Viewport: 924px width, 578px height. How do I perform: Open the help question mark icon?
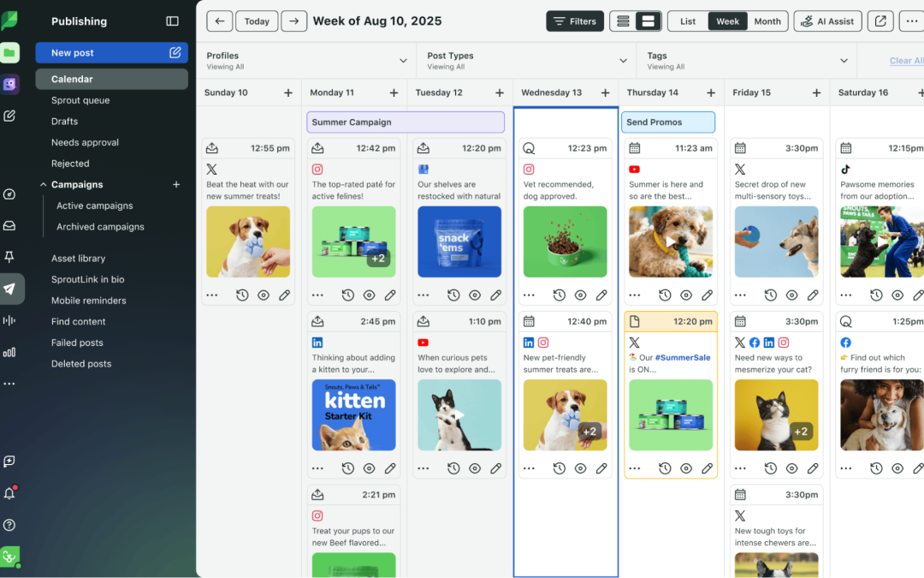click(9, 525)
